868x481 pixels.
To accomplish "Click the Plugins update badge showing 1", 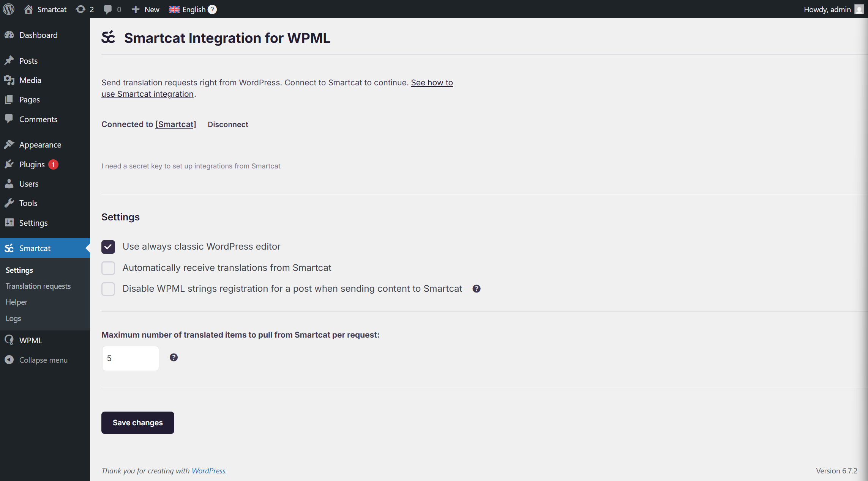I will pyautogui.click(x=53, y=165).
